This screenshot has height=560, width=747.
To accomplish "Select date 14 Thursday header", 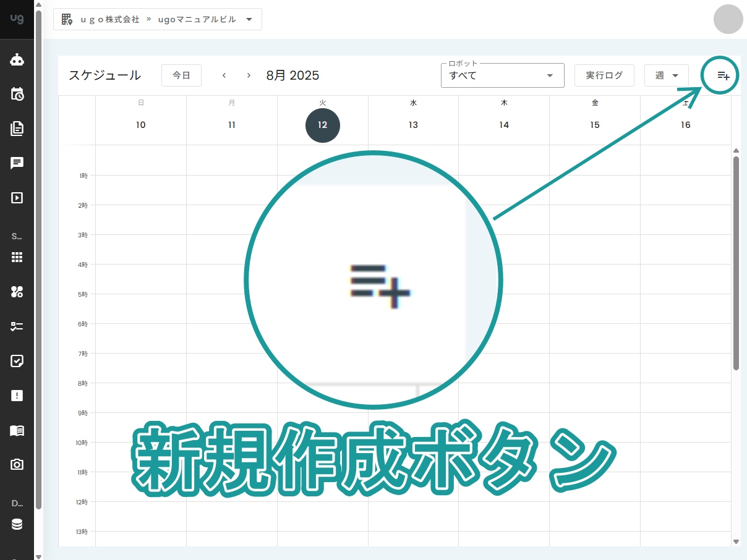I will click(x=504, y=125).
